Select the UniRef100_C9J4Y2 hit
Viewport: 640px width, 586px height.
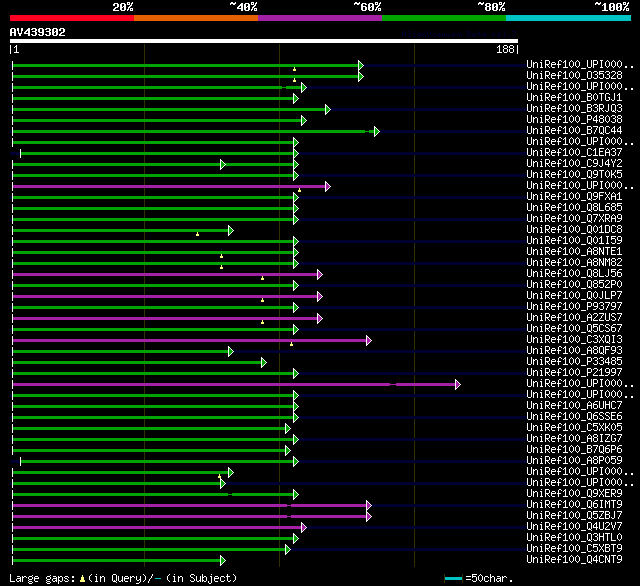click(x=574, y=164)
